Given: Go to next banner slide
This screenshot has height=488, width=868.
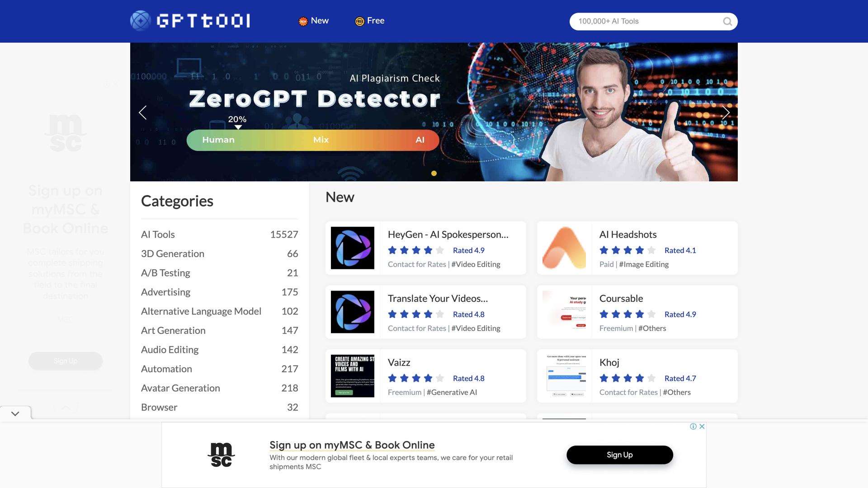Looking at the screenshot, I should pyautogui.click(x=726, y=113).
